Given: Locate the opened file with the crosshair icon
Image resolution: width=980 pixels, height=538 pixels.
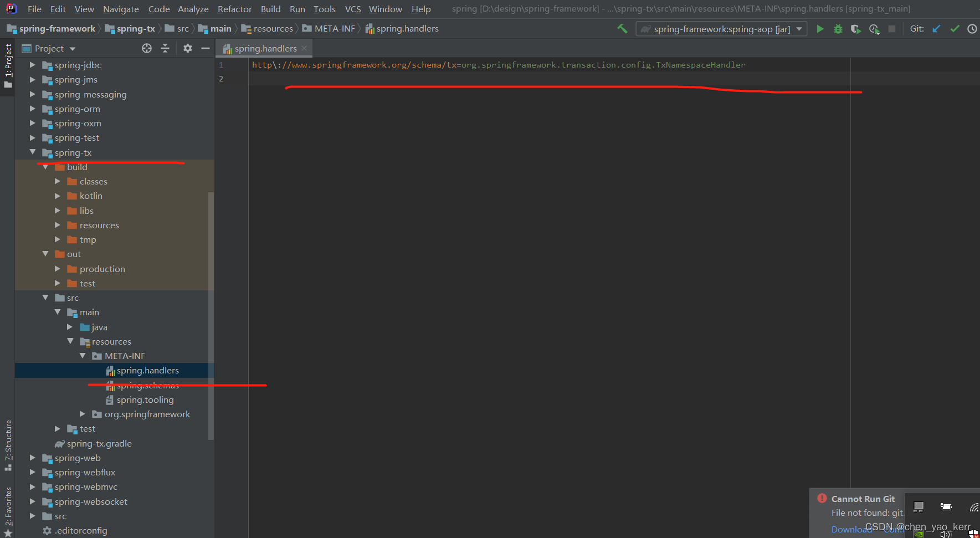Looking at the screenshot, I should point(147,48).
